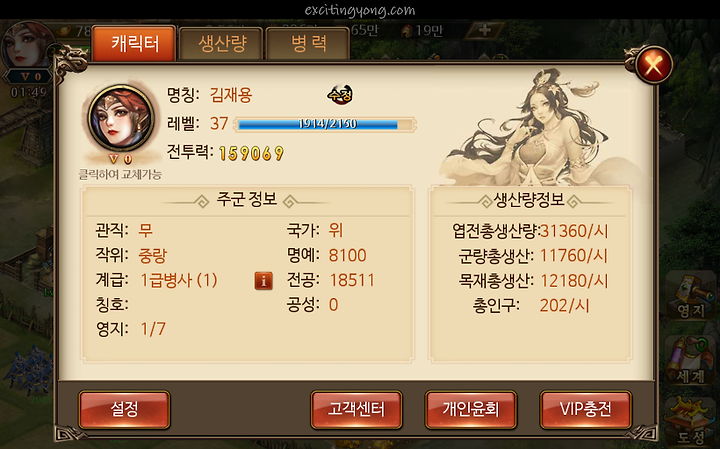The width and height of the screenshot is (720, 449).
Task: Open the 도성 city icon
Action: click(690, 421)
